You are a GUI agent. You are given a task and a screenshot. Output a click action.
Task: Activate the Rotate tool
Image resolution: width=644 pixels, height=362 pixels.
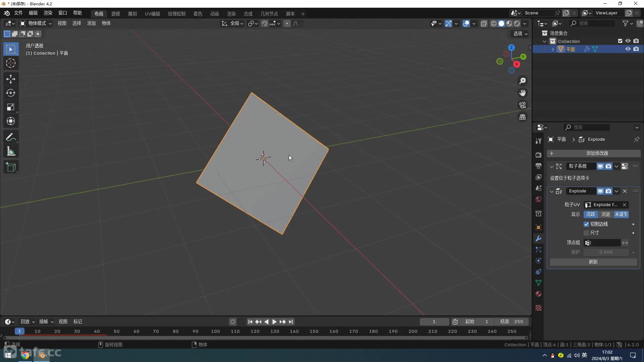(11, 93)
